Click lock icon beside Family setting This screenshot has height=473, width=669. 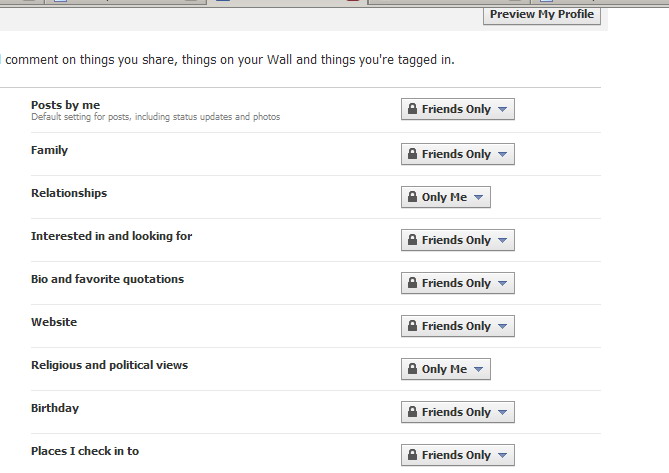pyautogui.click(x=411, y=154)
